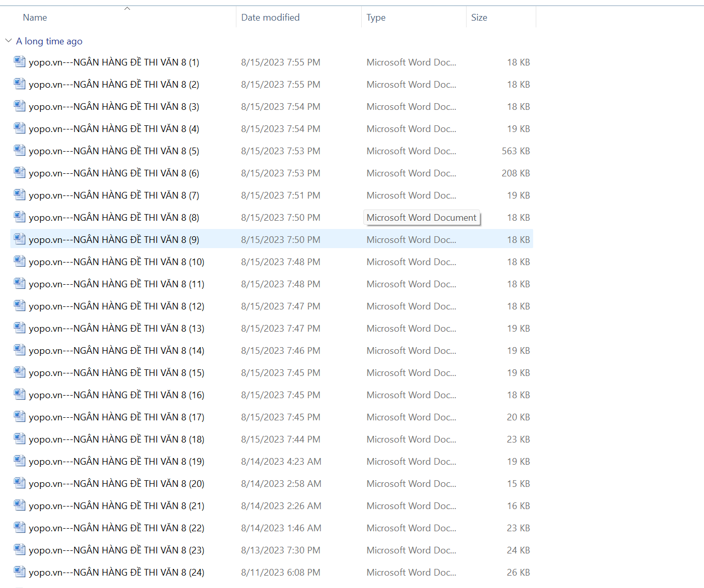The height and width of the screenshot is (588, 704).
Task: Click the Word icon of file (9)
Action: [x=20, y=239]
